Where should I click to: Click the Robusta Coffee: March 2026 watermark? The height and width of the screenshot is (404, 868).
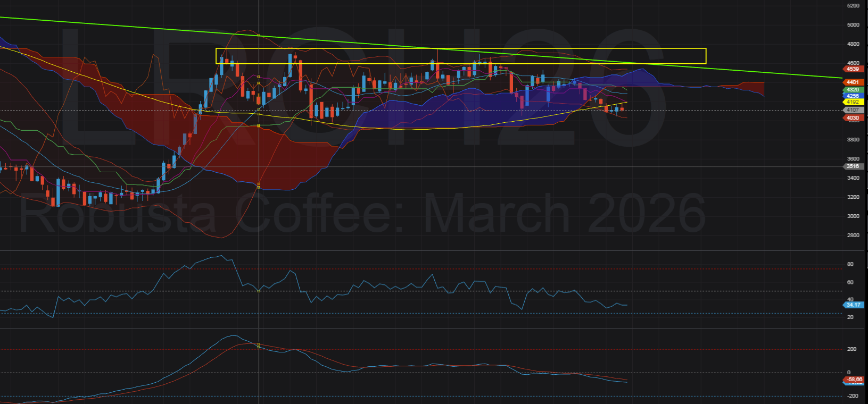(x=362, y=214)
